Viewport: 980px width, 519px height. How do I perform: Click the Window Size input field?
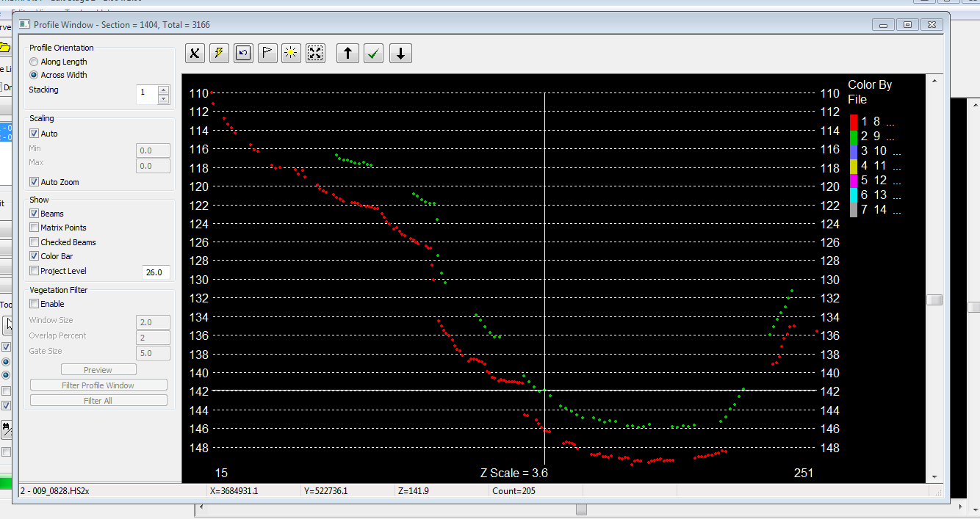point(154,322)
